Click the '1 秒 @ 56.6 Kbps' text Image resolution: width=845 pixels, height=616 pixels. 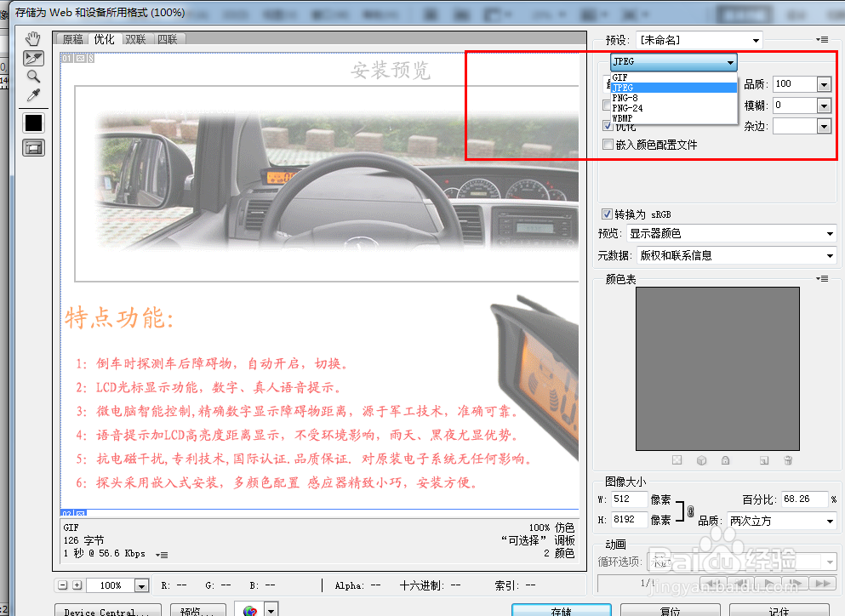104,554
